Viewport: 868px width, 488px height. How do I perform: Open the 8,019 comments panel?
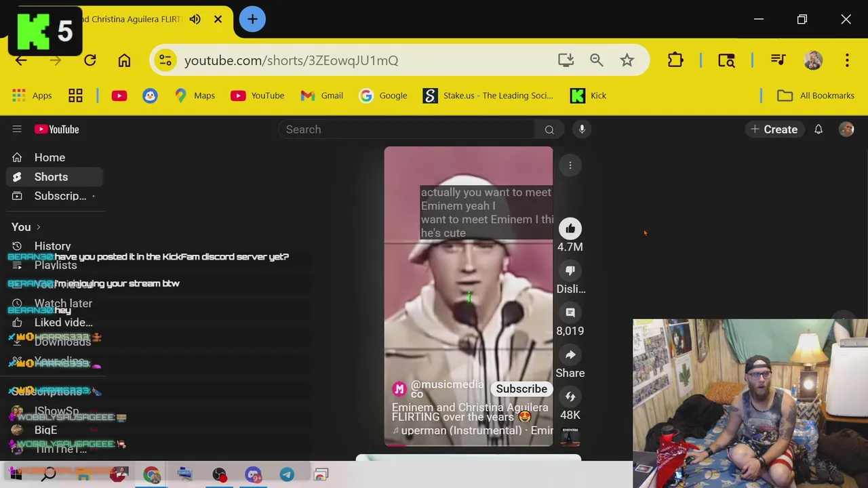point(570,312)
